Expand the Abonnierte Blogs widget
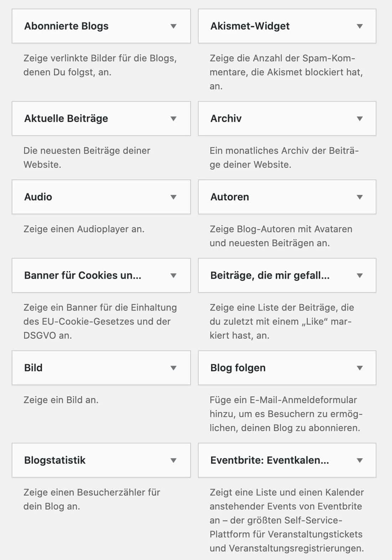The height and width of the screenshot is (560, 392). [174, 26]
